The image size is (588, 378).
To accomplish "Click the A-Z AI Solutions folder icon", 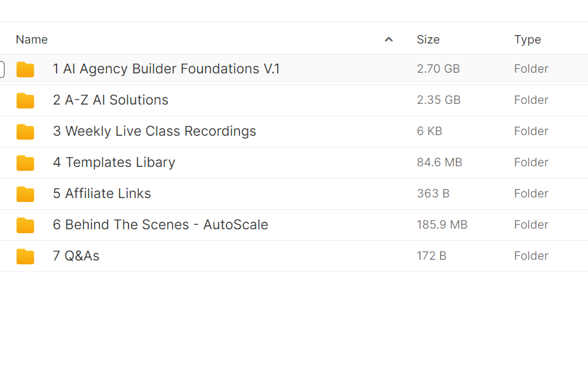I will tap(25, 101).
